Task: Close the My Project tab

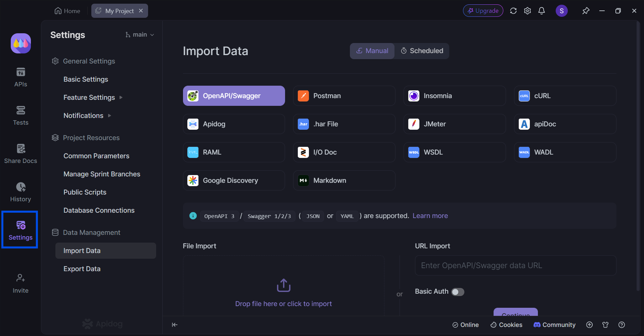Action: (141, 11)
